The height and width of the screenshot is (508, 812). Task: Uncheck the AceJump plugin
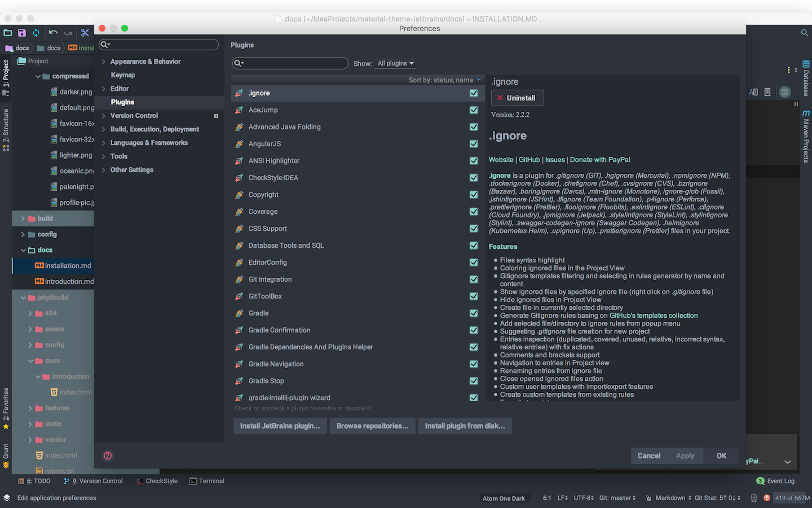point(474,110)
